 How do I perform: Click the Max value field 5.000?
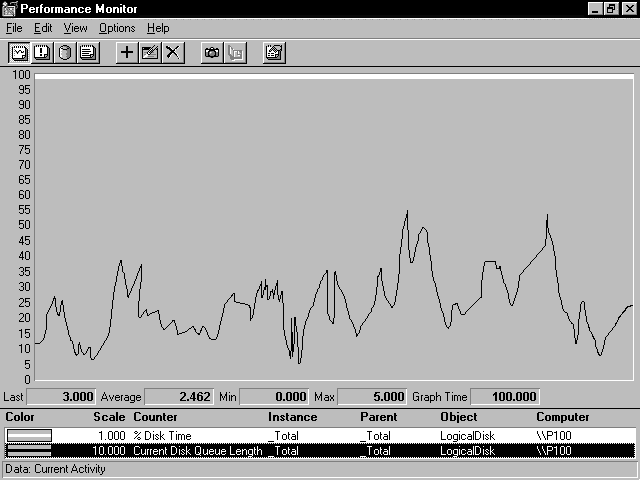pos(372,396)
